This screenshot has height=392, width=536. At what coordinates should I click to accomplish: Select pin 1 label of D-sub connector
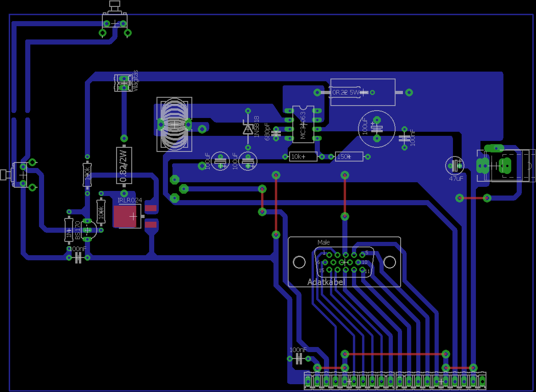pos(324,253)
